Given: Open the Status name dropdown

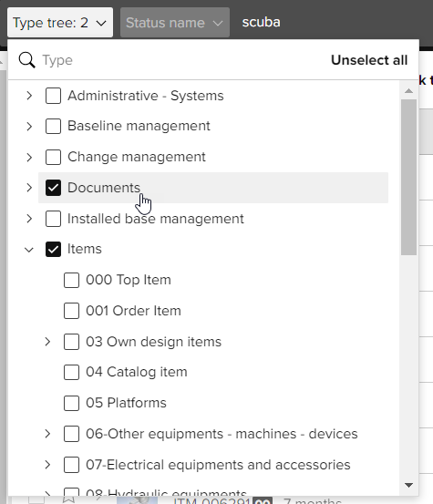Looking at the screenshot, I should point(175,23).
